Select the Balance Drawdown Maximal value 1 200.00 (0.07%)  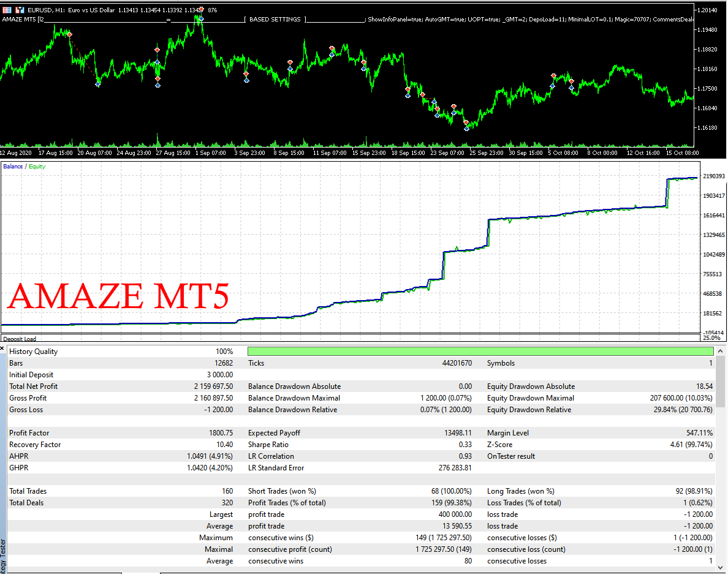click(446, 398)
